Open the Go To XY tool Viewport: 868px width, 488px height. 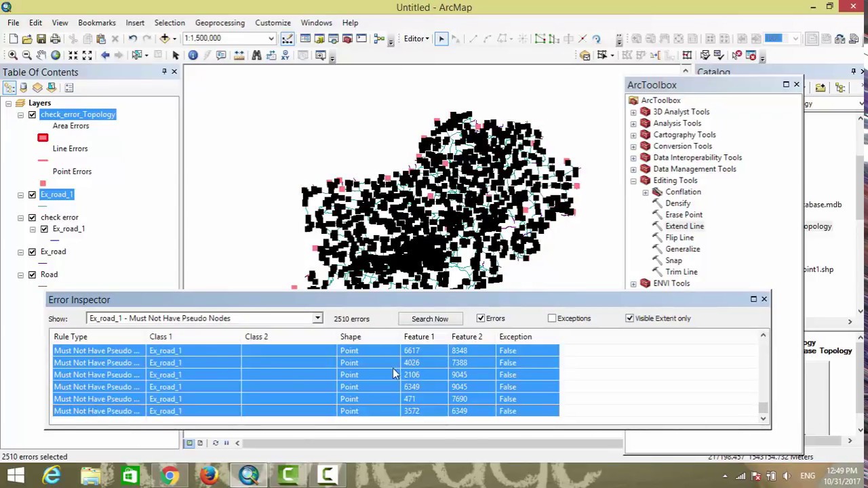285,56
